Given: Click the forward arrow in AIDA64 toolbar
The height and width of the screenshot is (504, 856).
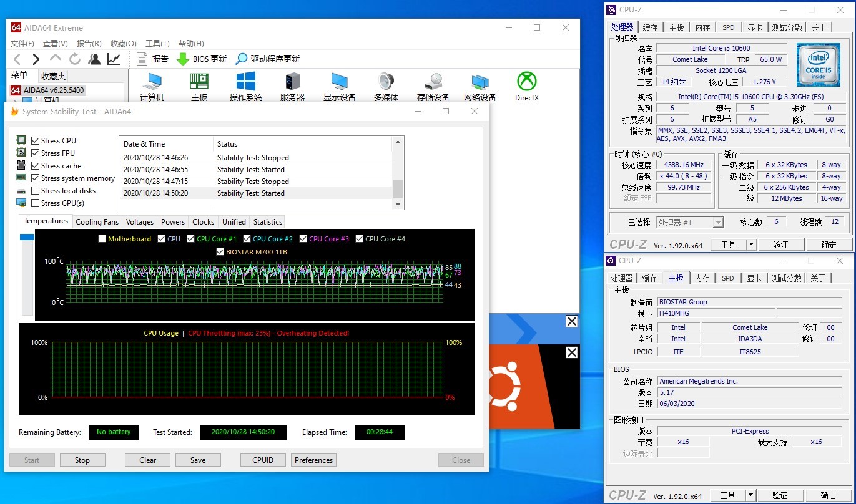Looking at the screenshot, I should pos(36,59).
